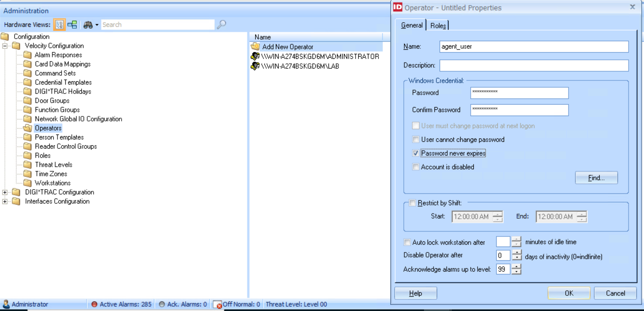Click the Configuration root folder icon
The height and width of the screenshot is (311, 644).
tap(5, 36)
